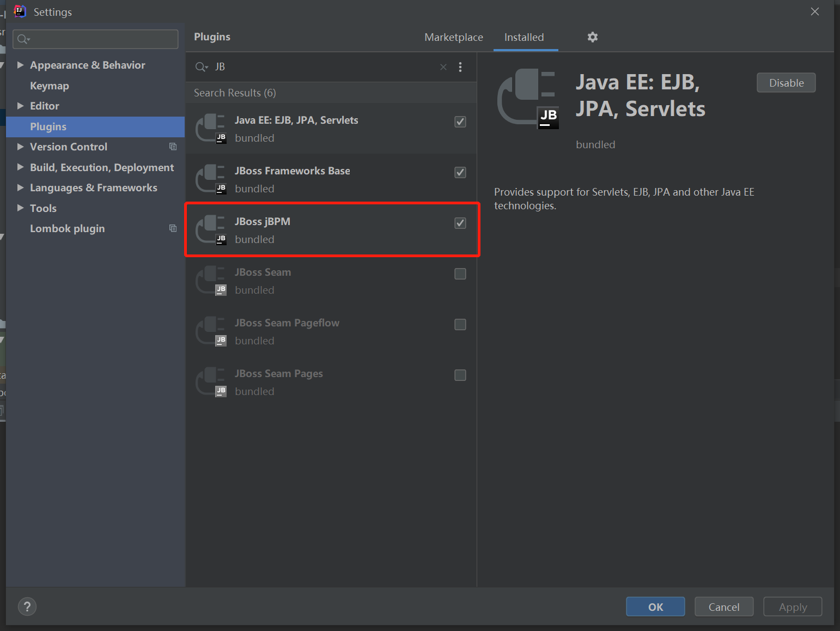This screenshot has height=631, width=840.
Task: Uncheck the JBoss jBPM plugin checkbox
Action: (460, 223)
